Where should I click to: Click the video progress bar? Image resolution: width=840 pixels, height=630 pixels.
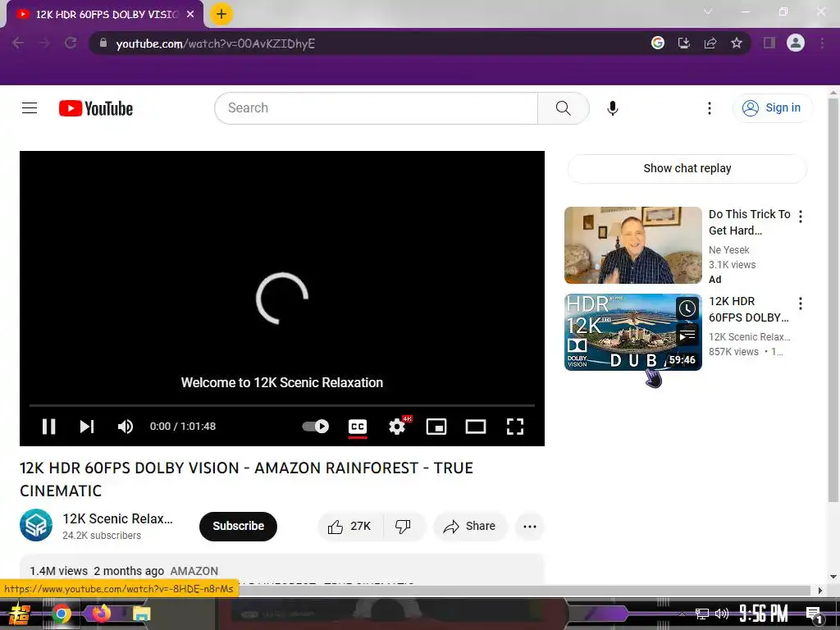click(282, 405)
